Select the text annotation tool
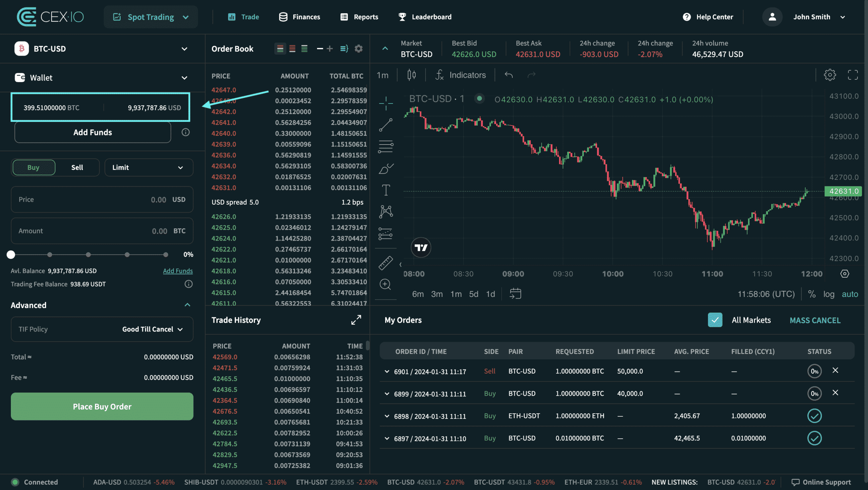 coord(386,190)
